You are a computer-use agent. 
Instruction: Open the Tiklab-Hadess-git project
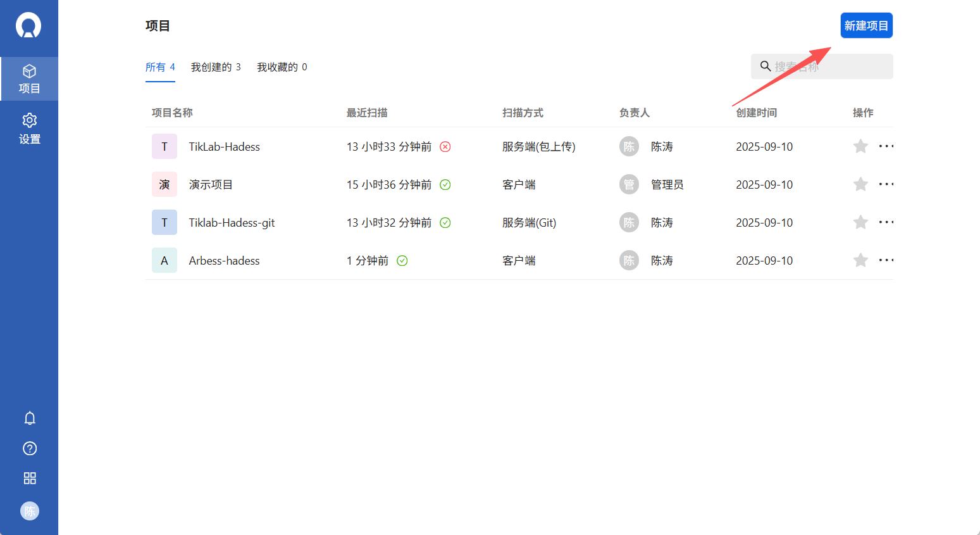pos(232,223)
